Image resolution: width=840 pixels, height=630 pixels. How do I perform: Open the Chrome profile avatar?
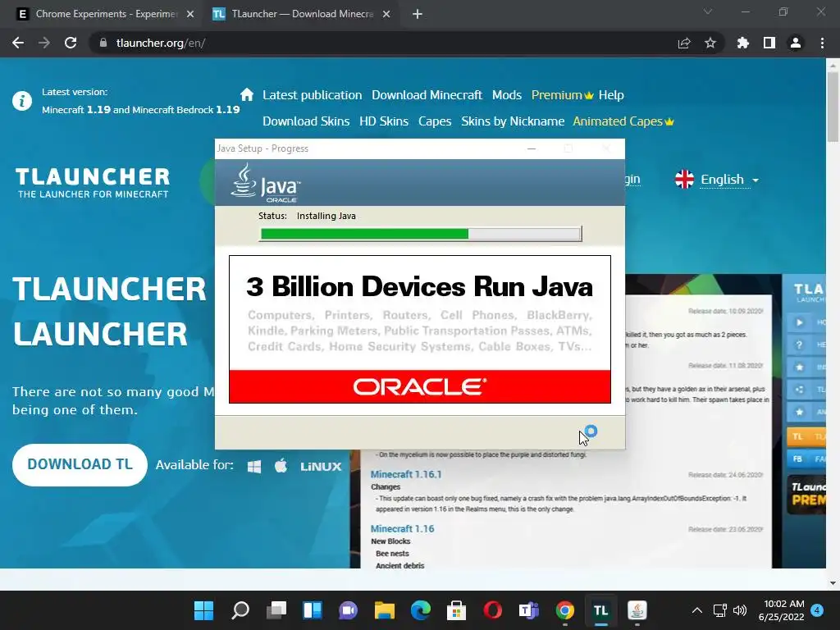(796, 43)
